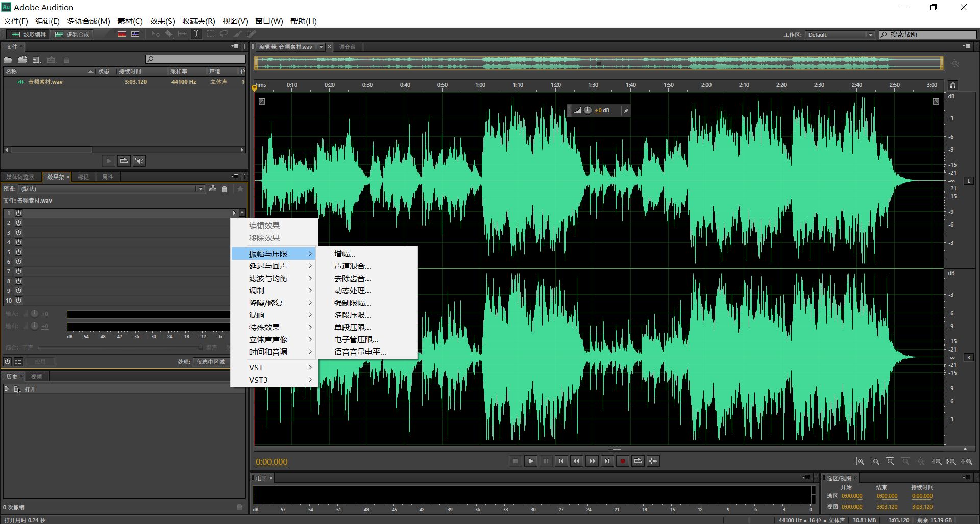
Task: Show spectral pitch display icon
Action: (x=135, y=34)
